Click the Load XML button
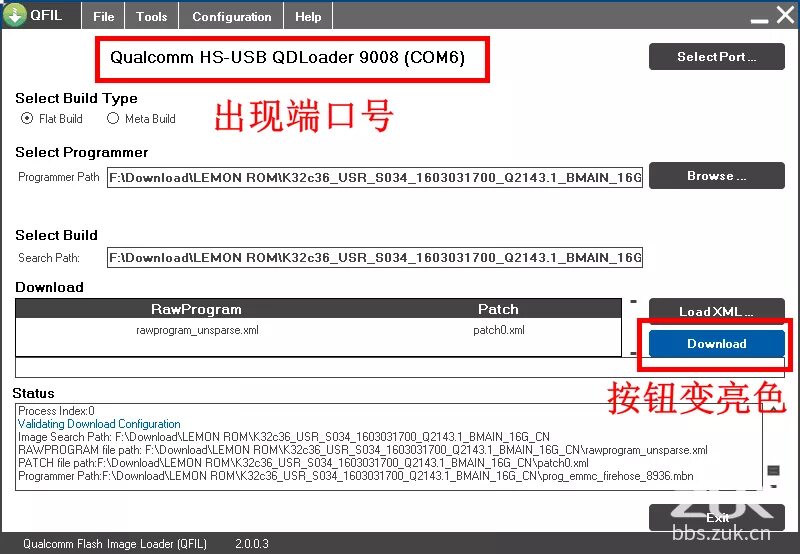The image size is (800, 554). (x=716, y=311)
